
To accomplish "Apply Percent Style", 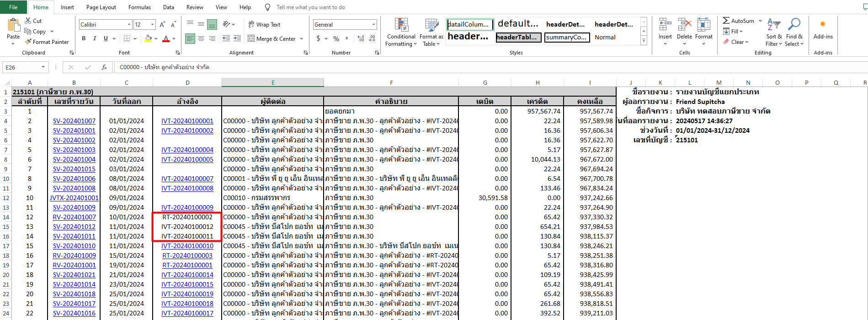I will [336, 38].
